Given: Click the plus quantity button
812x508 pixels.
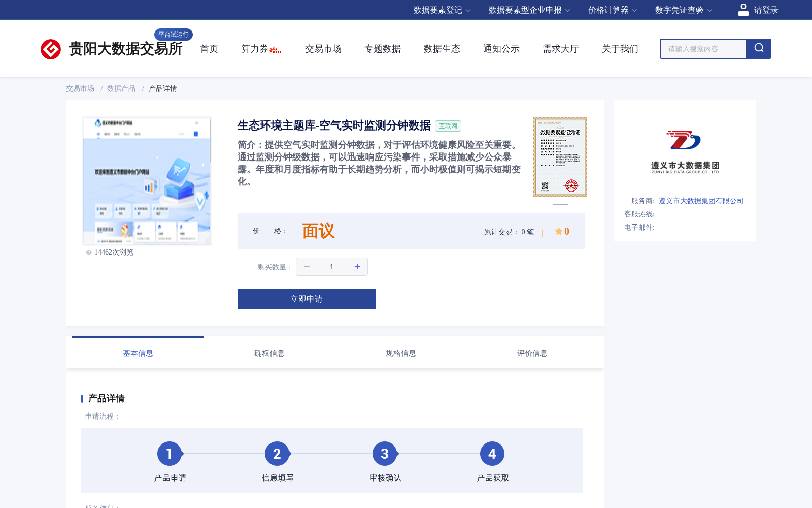Looking at the screenshot, I should pyautogui.click(x=357, y=267).
